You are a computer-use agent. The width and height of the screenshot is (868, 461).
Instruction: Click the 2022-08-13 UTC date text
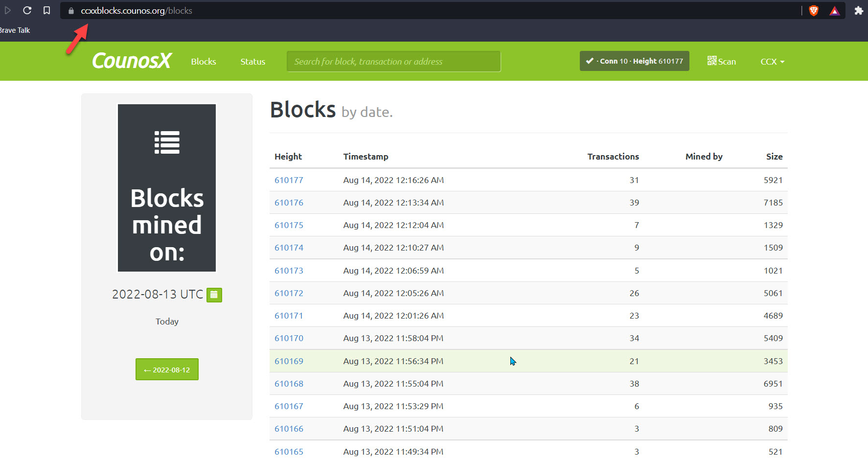click(x=158, y=294)
